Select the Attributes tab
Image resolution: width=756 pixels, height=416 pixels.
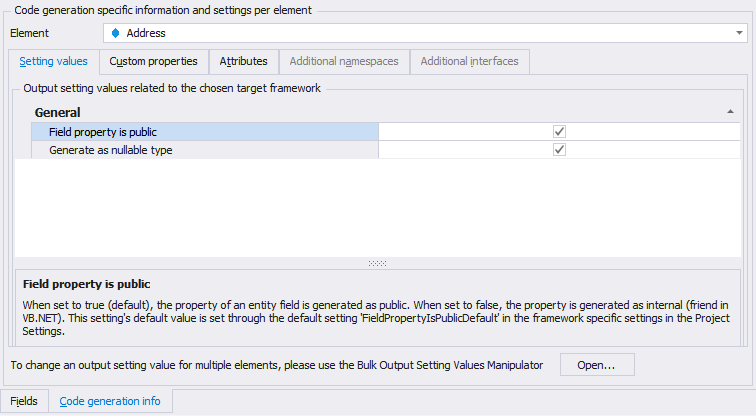243,61
